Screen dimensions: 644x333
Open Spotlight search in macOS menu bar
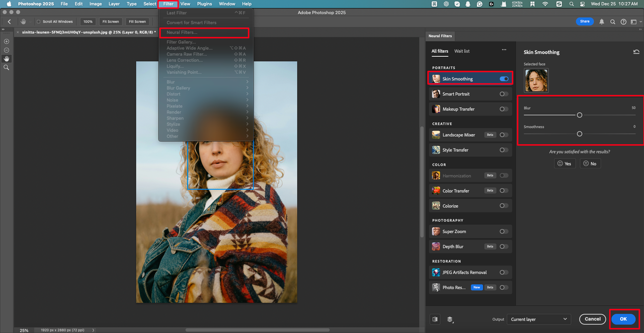click(572, 4)
